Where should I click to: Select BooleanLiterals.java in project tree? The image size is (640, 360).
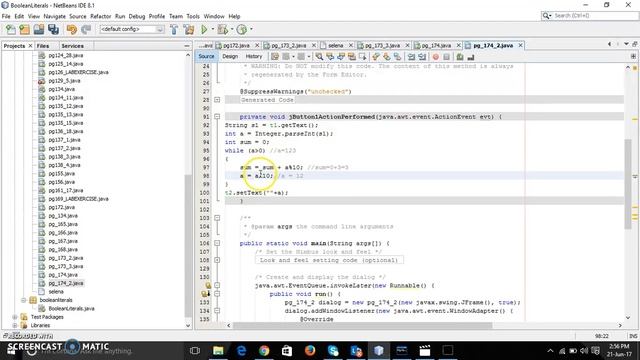pyautogui.click(x=71, y=309)
